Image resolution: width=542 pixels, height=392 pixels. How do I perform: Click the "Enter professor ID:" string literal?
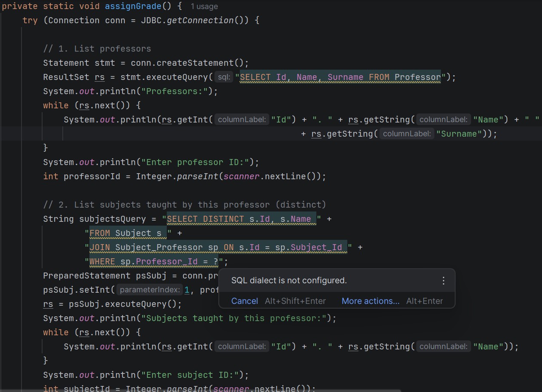click(197, 162)
